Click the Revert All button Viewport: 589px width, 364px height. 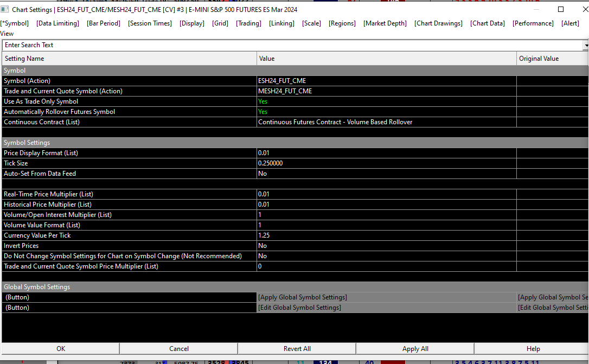(297, 349)
